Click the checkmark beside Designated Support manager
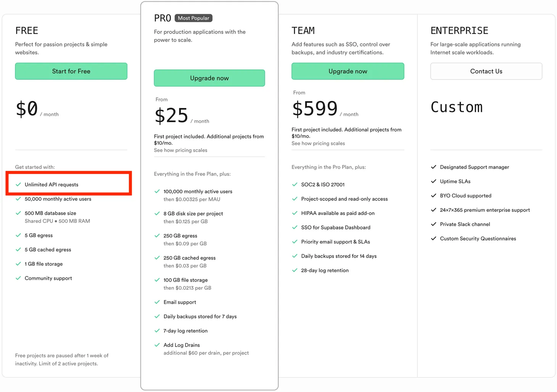Viewport: 557px width, 392px height. 433,167
